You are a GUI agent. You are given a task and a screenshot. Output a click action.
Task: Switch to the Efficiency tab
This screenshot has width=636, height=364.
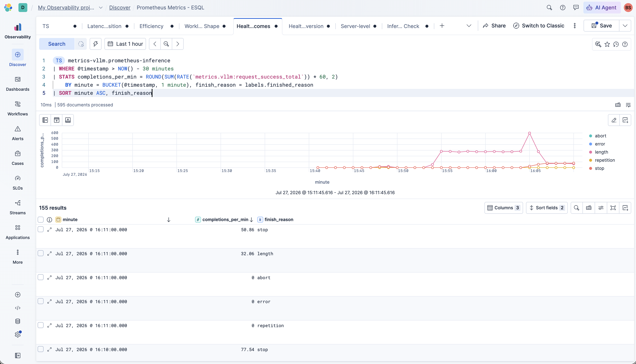click(x=151, y=26)
